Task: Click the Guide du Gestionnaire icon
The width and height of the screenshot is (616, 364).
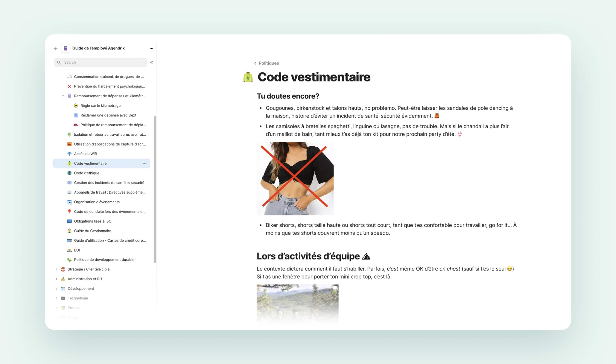Action: 70,231
